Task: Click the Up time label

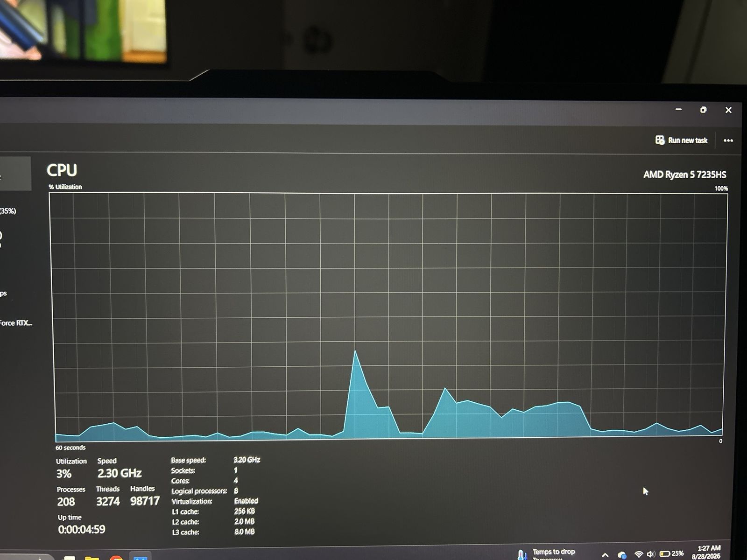Action: click(70, 517)
